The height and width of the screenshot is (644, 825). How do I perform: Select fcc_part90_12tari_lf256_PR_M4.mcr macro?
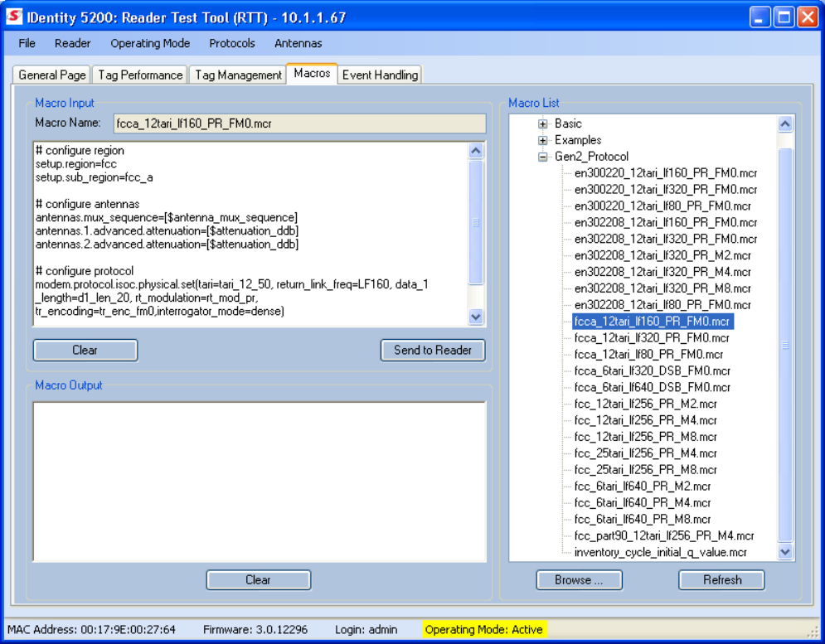[x=664, y=535]
